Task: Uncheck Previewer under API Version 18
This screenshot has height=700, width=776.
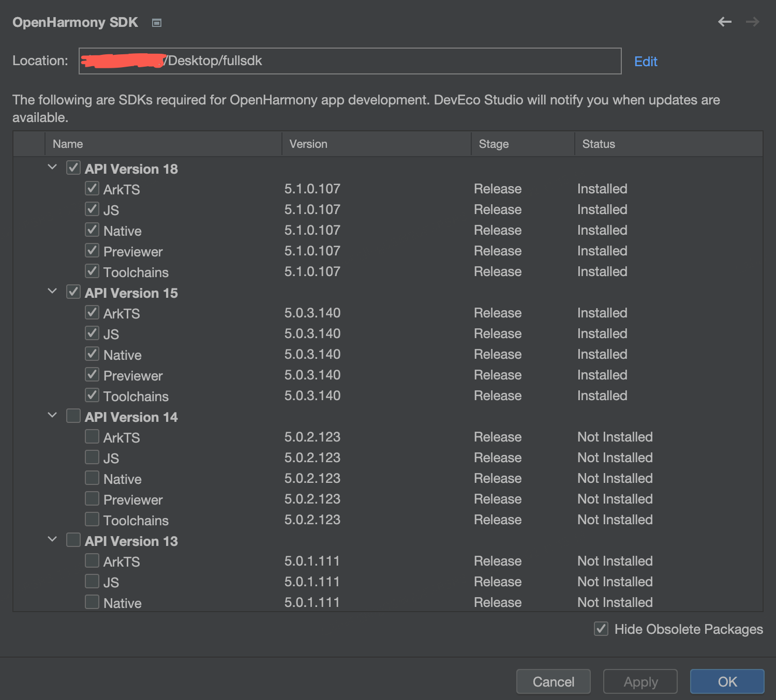Action: coord(92,250)
